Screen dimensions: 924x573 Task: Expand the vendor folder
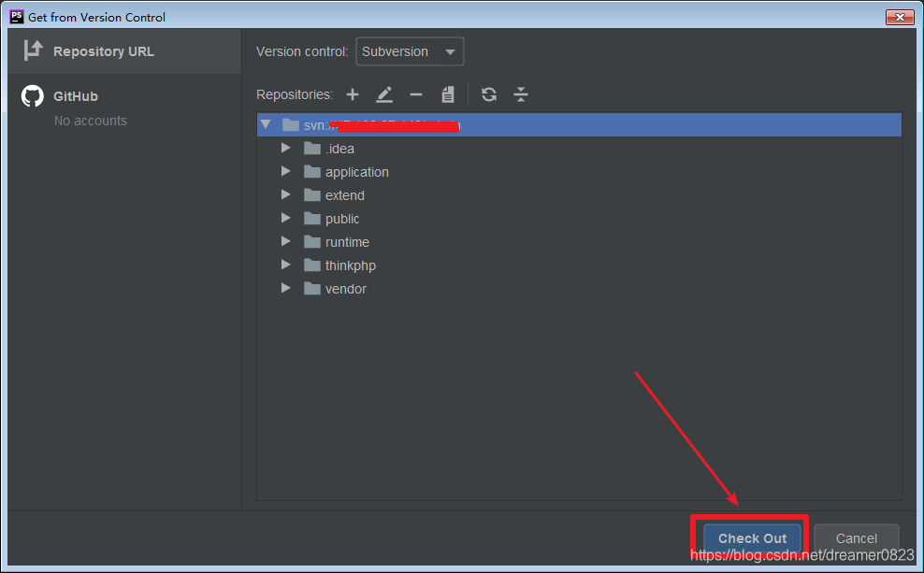click(286, 288)
